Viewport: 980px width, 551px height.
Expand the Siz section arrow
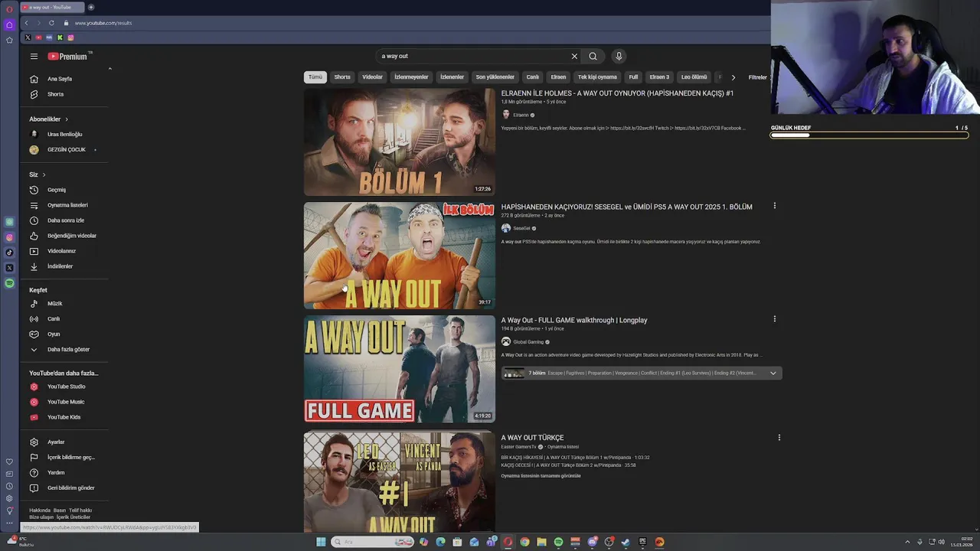coord(44,174)
